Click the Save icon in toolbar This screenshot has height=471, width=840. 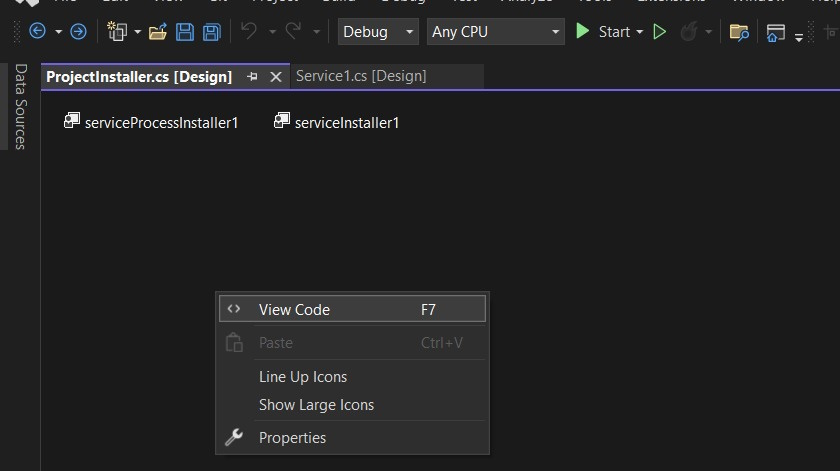[x=185, y=32]
